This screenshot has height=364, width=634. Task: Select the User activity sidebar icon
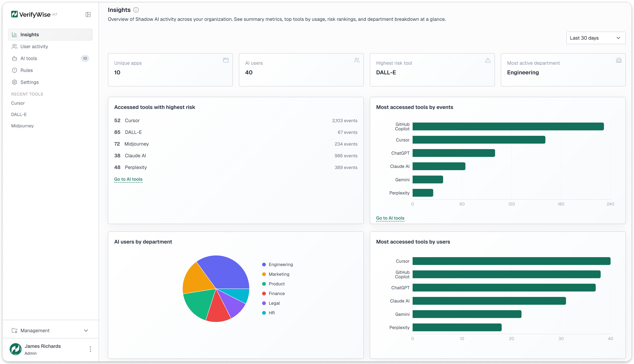[x=15, y=46]
